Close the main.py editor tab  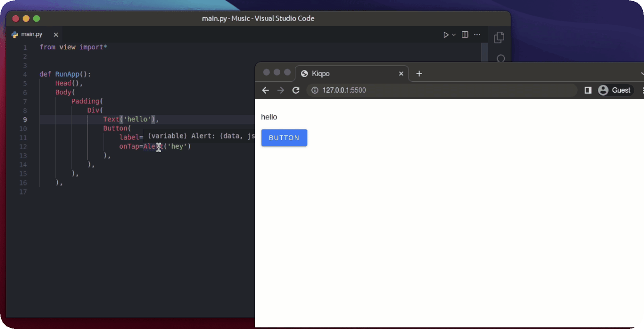coord(56,35)
